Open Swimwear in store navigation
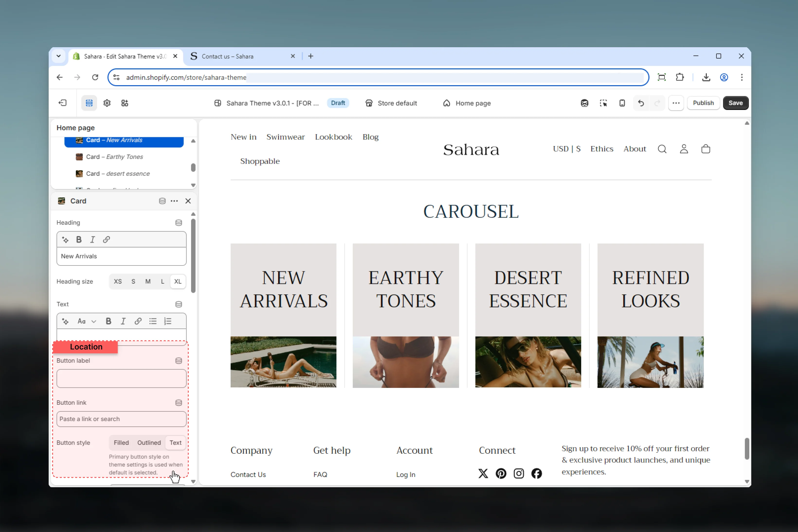The image size is (798, 532). pyautogui.click(x=285, y=137)
